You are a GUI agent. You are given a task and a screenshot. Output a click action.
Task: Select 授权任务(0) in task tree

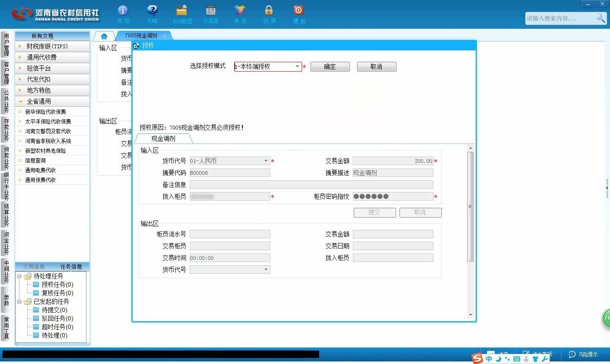point(57,284)
